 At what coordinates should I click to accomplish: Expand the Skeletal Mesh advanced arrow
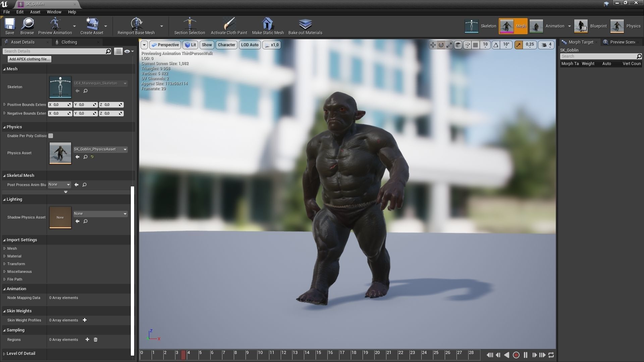66,192
